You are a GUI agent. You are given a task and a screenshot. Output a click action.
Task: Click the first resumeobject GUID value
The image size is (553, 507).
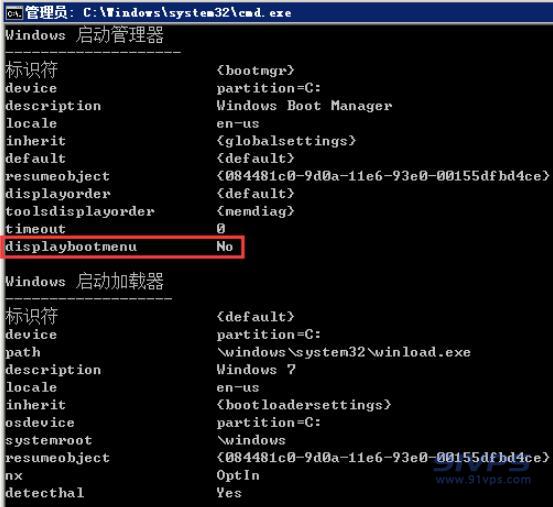383,176
